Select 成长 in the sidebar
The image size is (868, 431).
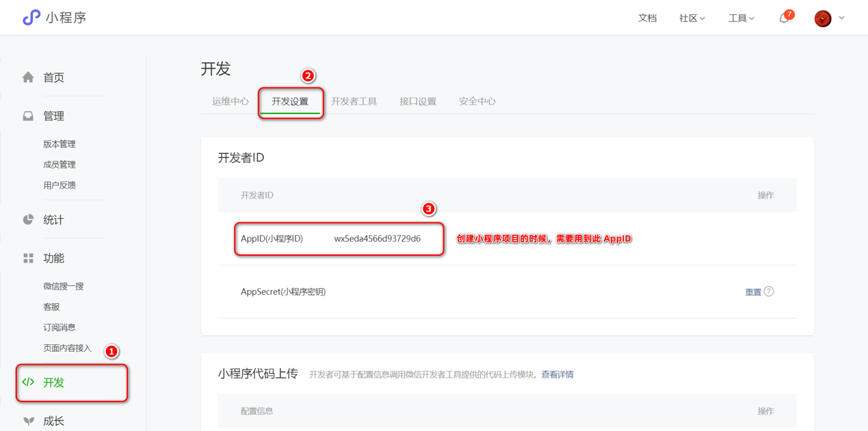pos(53,421)
